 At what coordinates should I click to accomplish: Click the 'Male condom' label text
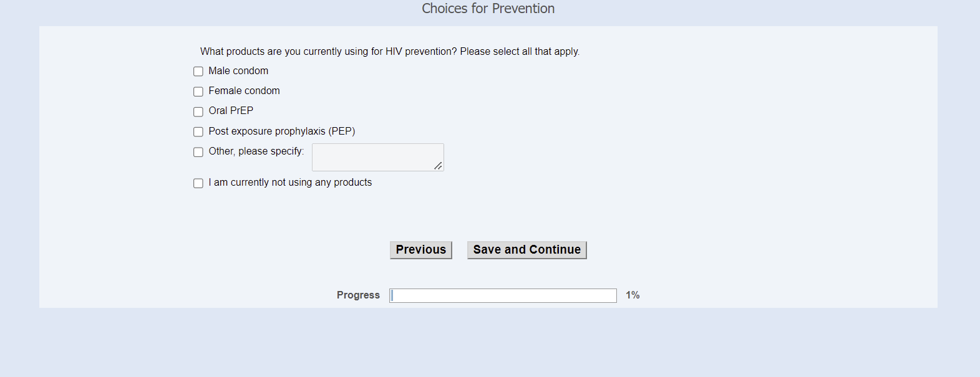tap(238, 71)
